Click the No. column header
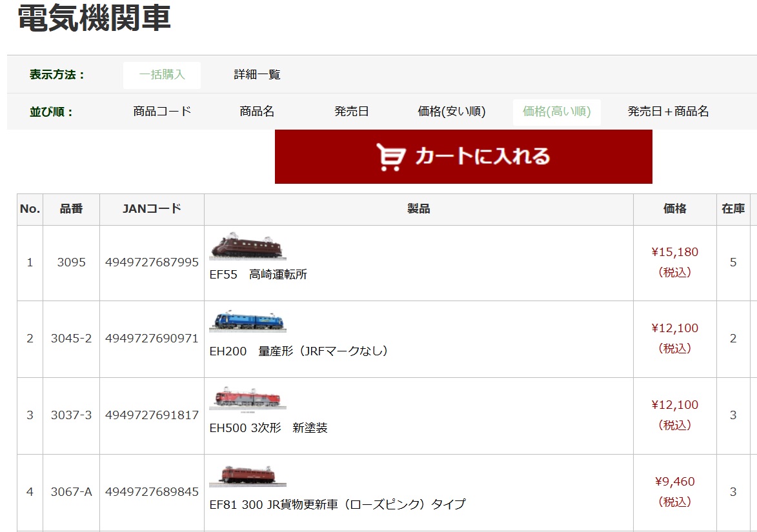Viewport: 757px width, 532px height. pyautogui.click(x=30, y=209)
